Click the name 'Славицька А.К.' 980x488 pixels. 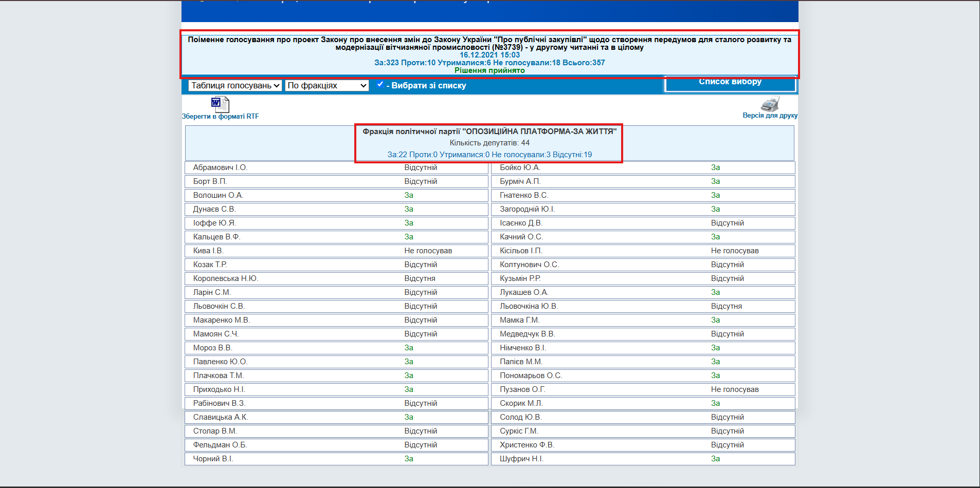point(221,417)
